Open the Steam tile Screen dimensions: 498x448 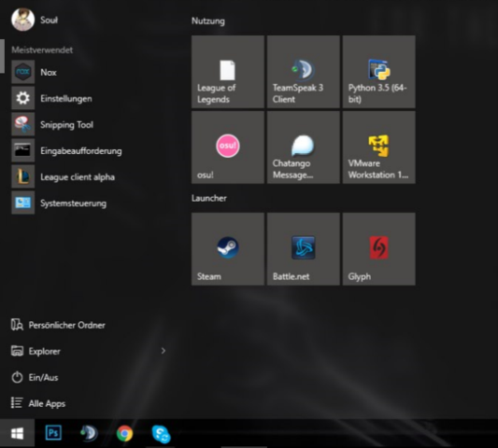(228, 249)
